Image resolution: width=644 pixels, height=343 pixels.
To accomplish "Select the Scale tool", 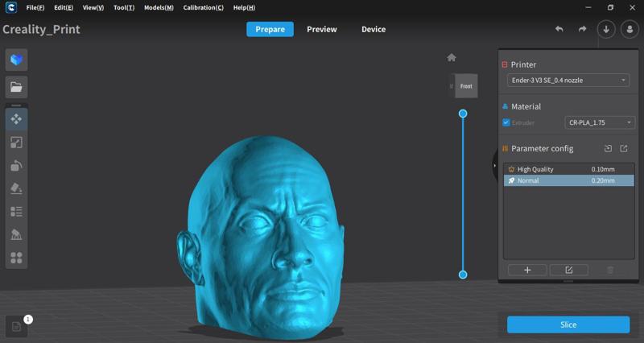I will click(x=16, y=143).
